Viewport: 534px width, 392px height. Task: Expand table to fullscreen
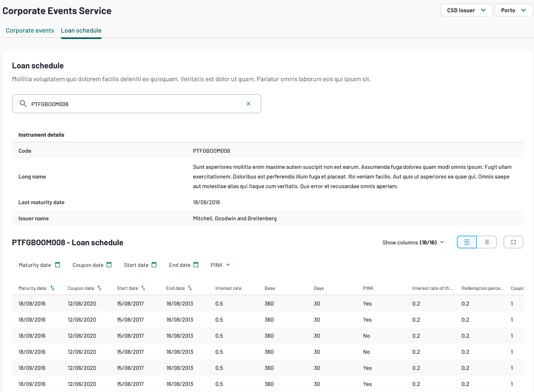click(513, 242)
